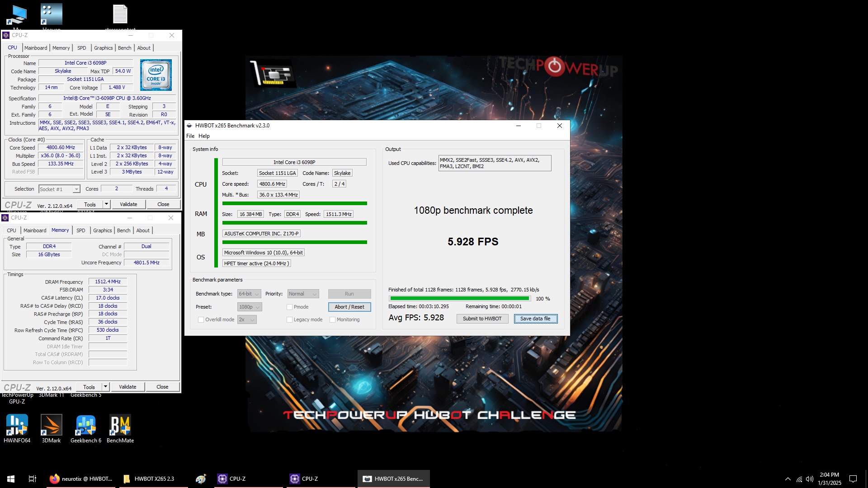
Task: Open Heaven benchmark desktop shortcut
Action: click(x=52, y=16)
